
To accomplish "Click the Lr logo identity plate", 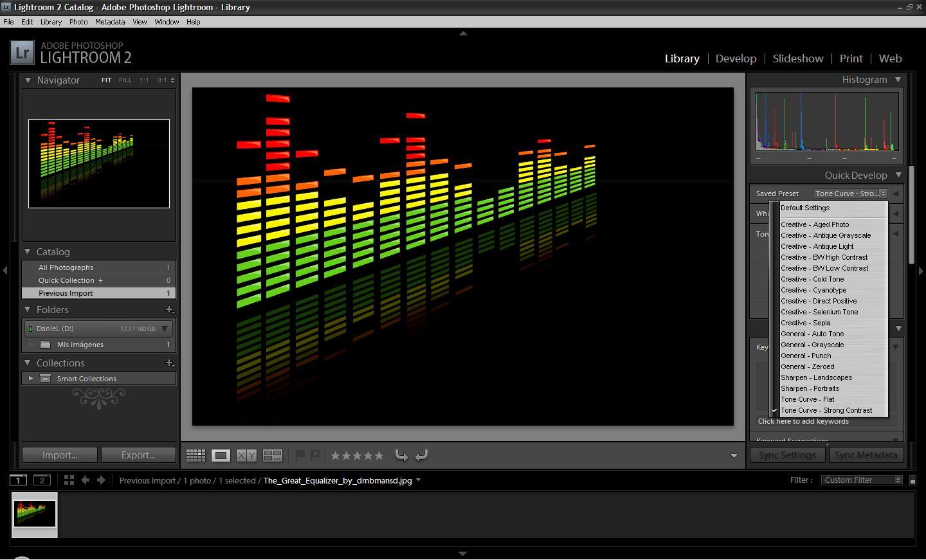I will pos(22,53).
